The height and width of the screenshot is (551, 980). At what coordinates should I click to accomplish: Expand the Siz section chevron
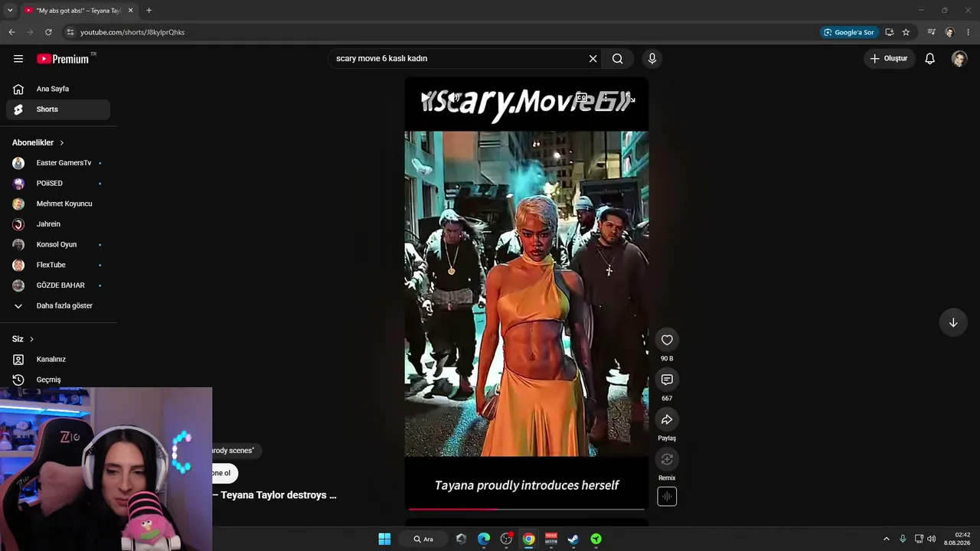[x=31, y=339]
